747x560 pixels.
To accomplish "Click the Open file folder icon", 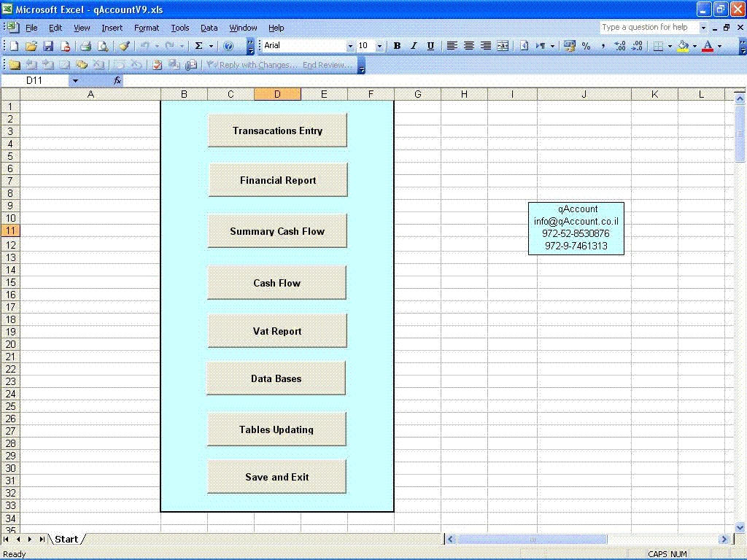I will point(31,46).
